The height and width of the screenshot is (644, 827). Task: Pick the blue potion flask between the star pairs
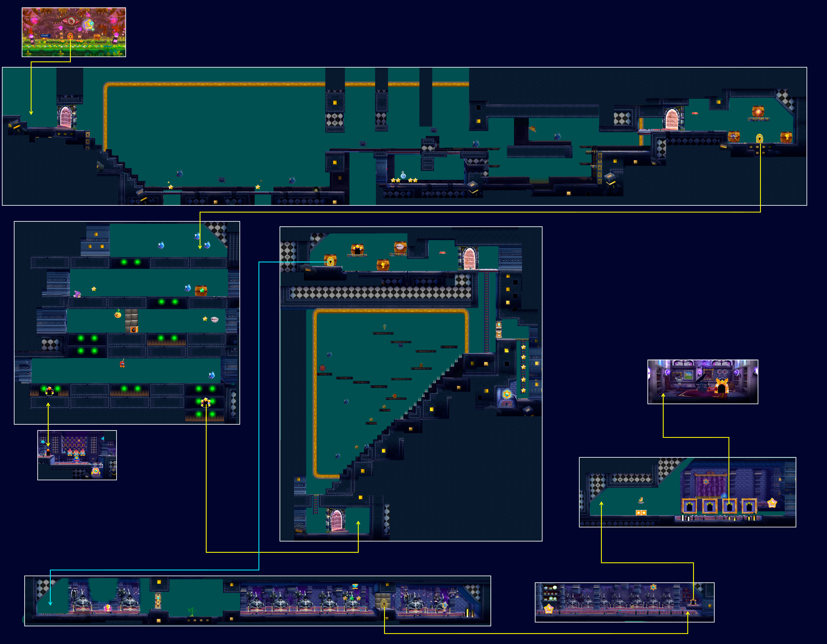point(403,175)
